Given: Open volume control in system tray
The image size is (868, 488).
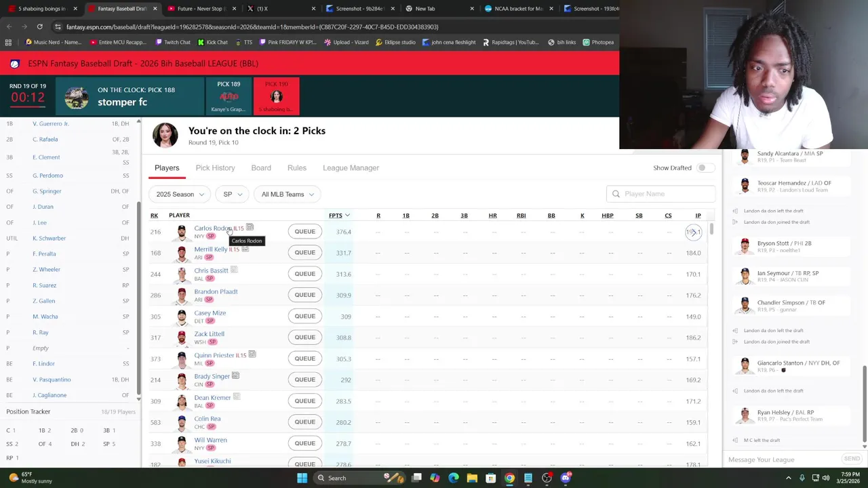Looking at the screenshot, I should pyautogui.click(x=826, y=478).
